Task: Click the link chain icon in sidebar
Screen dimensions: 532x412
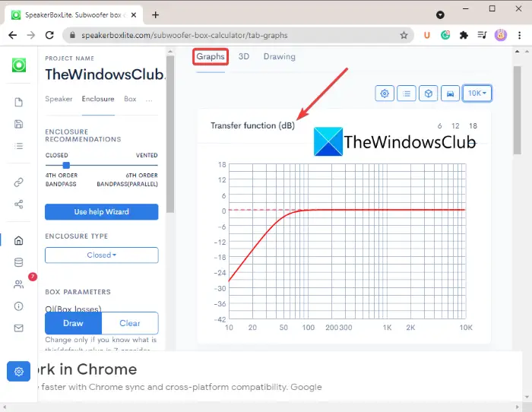Action: point(19,182)
